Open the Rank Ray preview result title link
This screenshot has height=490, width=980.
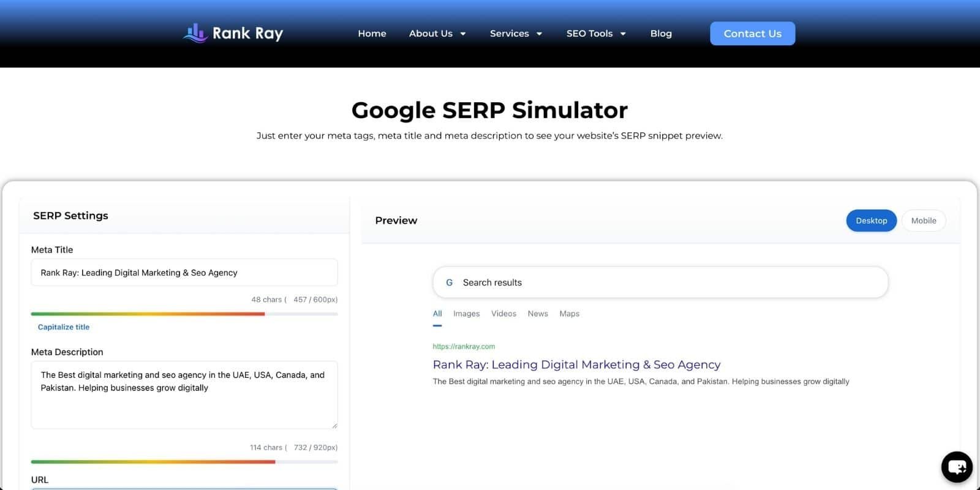coord(576,364)
